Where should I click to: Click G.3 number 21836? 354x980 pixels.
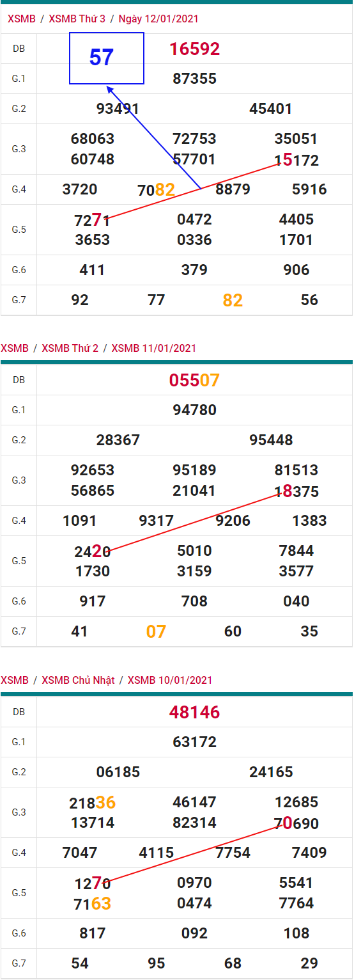point(93,803)
